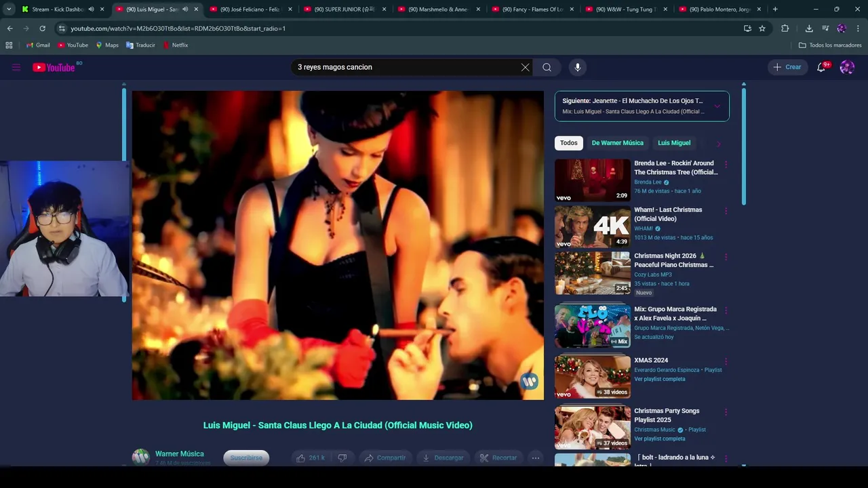
Task: Switch to Pablo Montero tab
Action: pyautogui.click(x=722, y=9)
